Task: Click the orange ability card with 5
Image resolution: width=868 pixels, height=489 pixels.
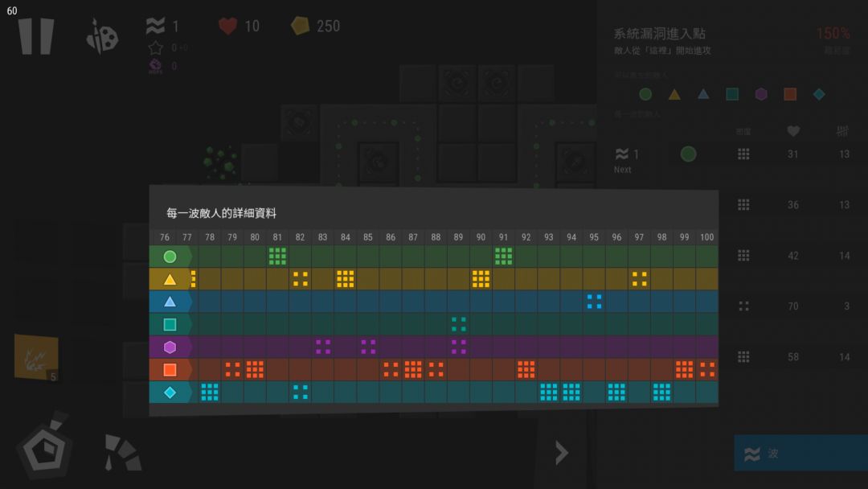Action: pyautogui.click(x=36, y=357)
